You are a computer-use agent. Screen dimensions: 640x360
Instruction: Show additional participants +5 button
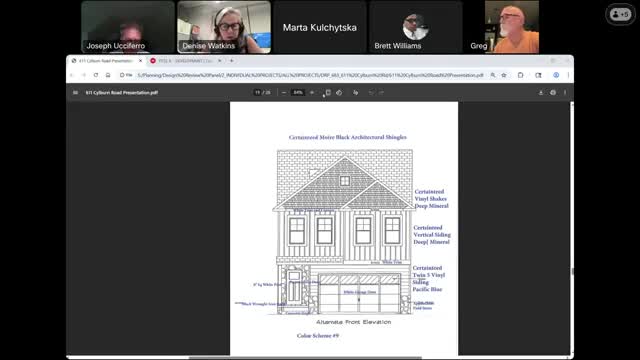pos(620,15)
